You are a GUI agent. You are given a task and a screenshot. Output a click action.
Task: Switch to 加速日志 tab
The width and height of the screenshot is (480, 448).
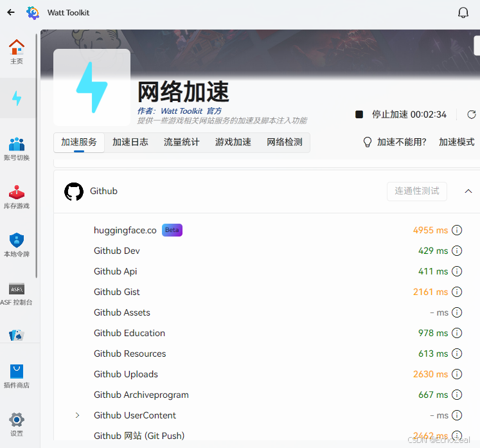[x=130, y=142]
